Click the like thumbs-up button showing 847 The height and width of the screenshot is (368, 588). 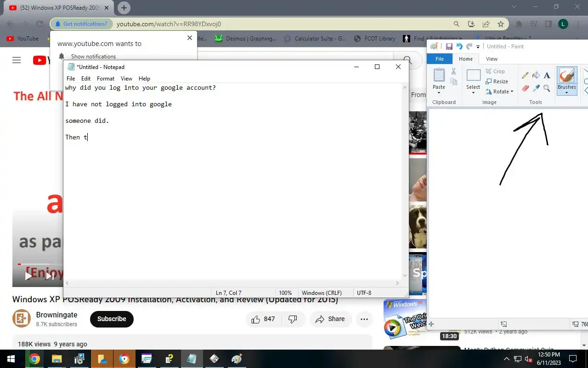[263, 319]
